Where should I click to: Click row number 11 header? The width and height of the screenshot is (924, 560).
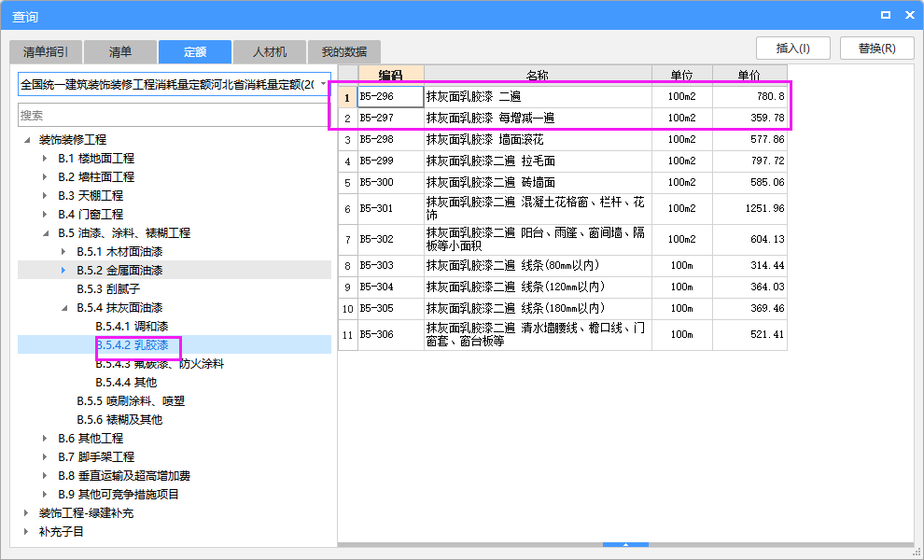348,335
